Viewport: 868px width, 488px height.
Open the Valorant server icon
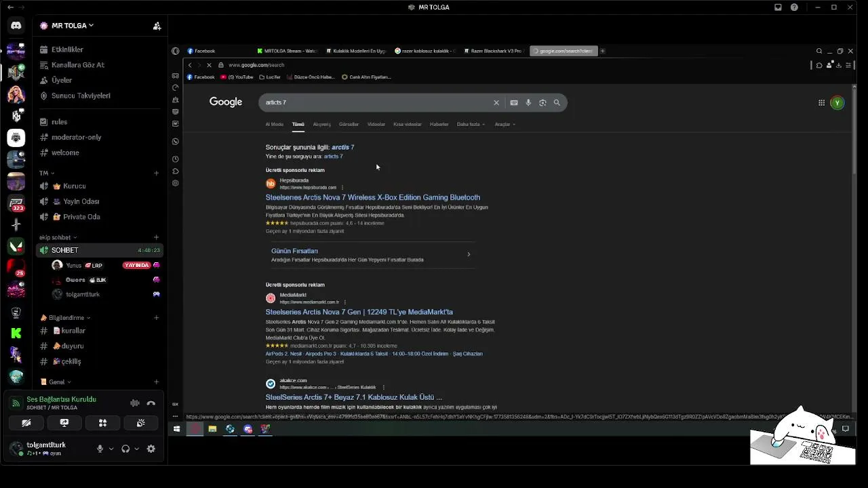pos(16,246)
